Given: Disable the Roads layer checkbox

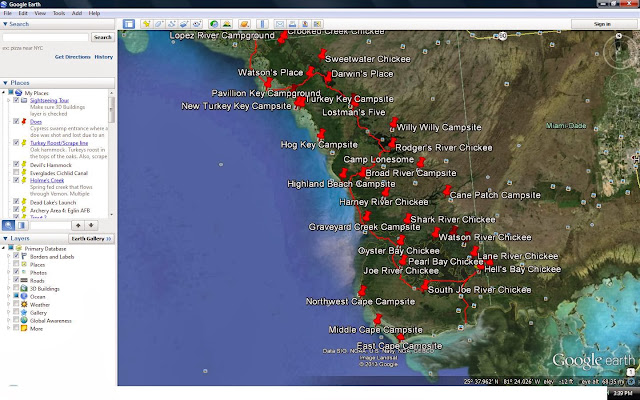Looking at the screenshot, I should [x=16, y=280].
